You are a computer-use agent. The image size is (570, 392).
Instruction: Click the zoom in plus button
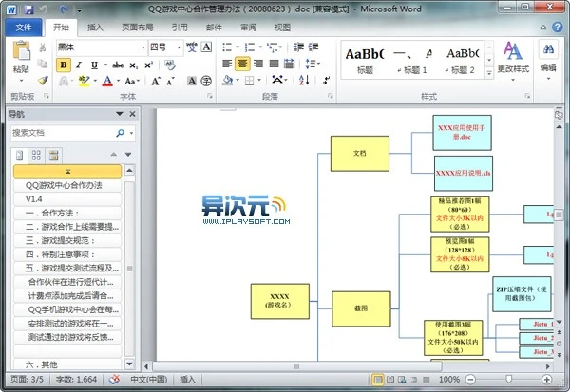[547, 380]
